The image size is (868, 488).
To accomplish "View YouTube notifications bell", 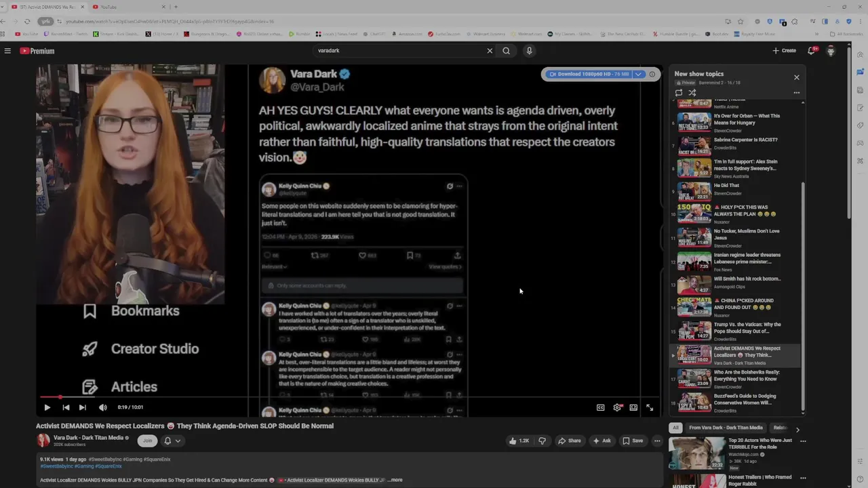I will click(811, 51).
